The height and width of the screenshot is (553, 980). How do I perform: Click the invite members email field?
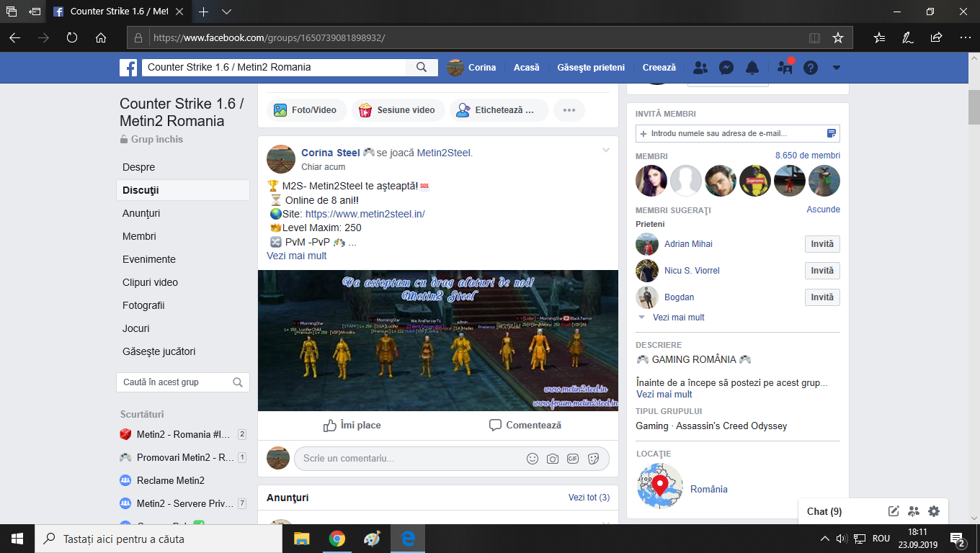(738, 133)
